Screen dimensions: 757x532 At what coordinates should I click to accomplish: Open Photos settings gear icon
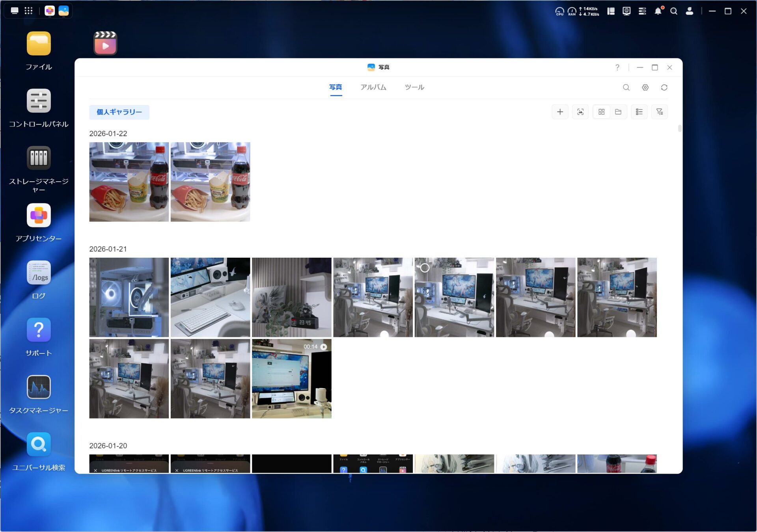(645, 87)
